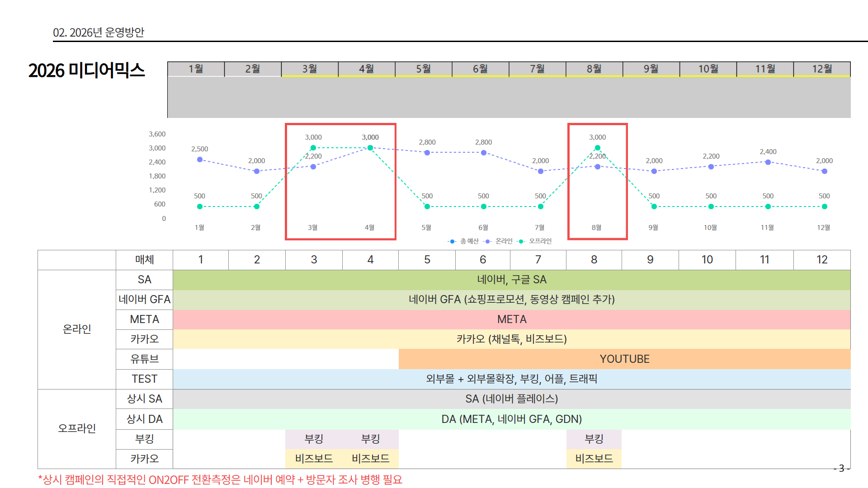Screen dimensions: 868x488
Task: Click the page number 3 at bottom right
Action: (x=841, y=468)
